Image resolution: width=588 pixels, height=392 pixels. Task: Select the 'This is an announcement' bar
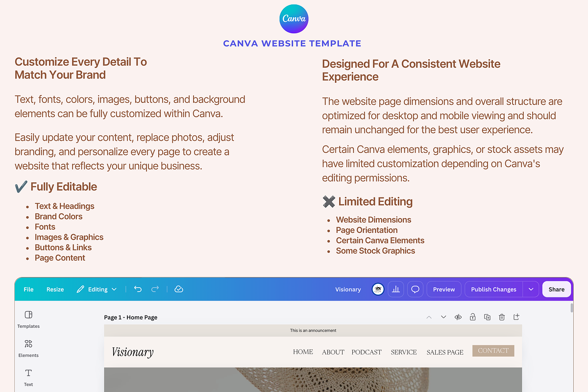tap(313, 330)
